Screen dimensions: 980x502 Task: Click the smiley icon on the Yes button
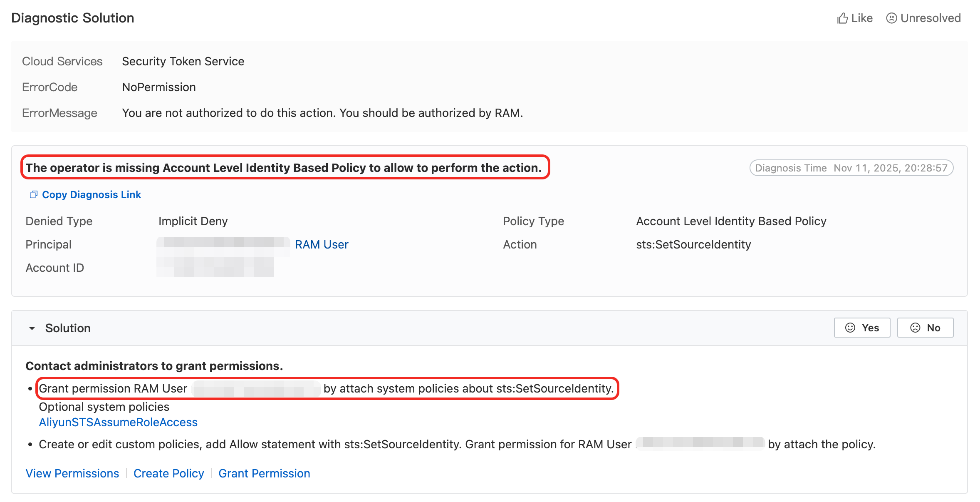(x=850, y=328)
